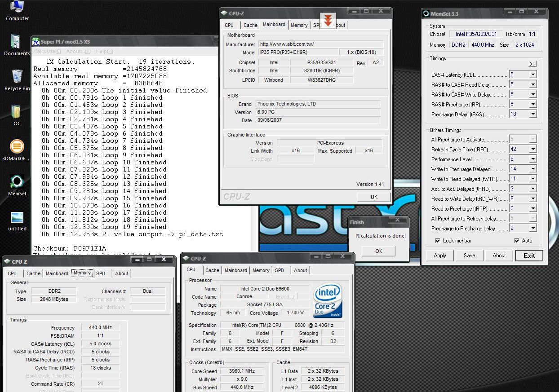Toggle Auto checkbox in MemSet

517,241
